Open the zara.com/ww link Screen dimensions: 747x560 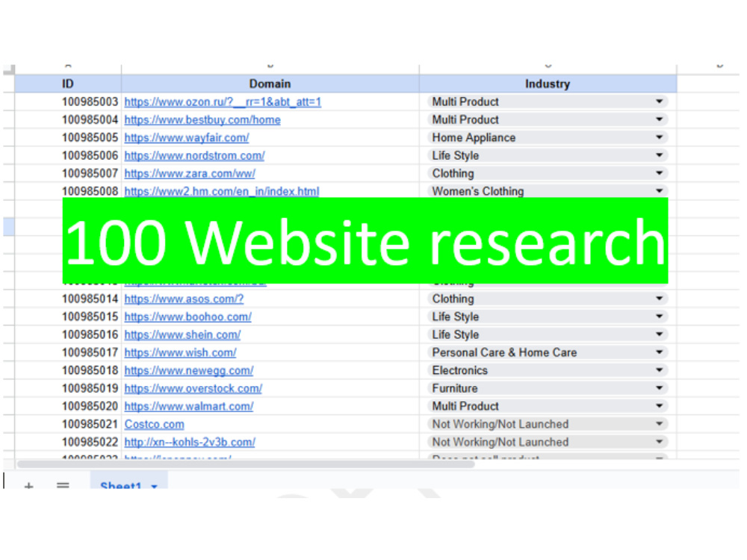click(x=190, y=174)
